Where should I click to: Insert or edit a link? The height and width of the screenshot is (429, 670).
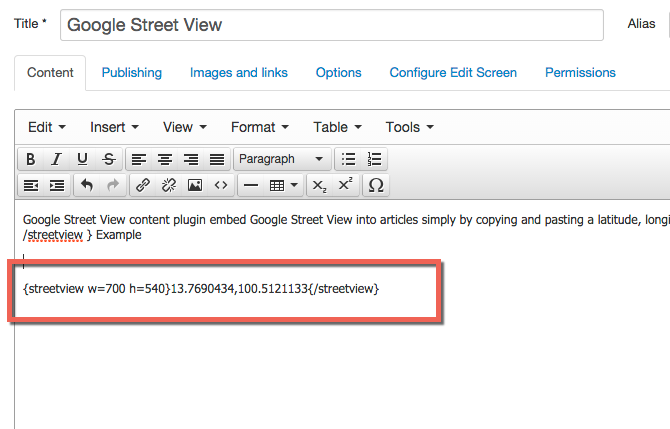[143, 185]
